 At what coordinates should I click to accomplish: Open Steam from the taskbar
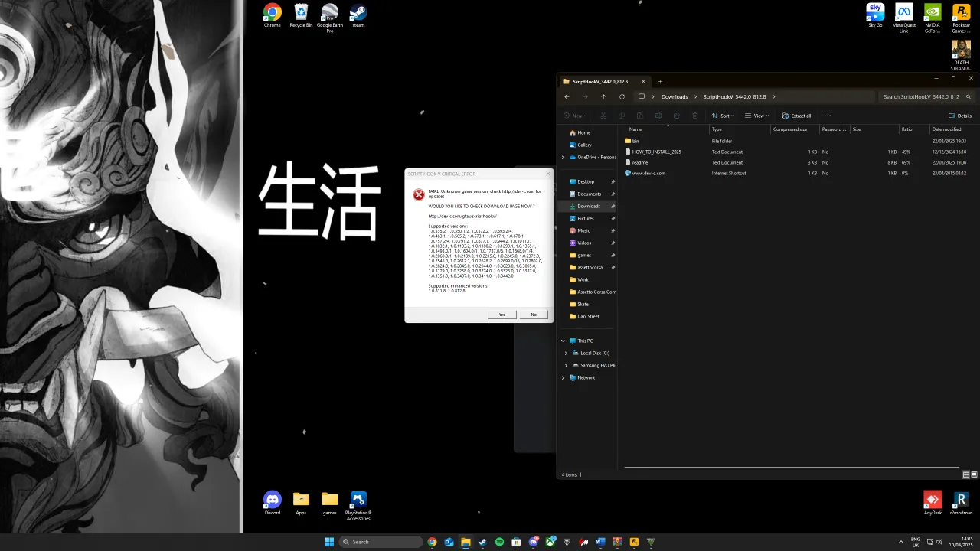pyautogui.click(x=482, y=542)
